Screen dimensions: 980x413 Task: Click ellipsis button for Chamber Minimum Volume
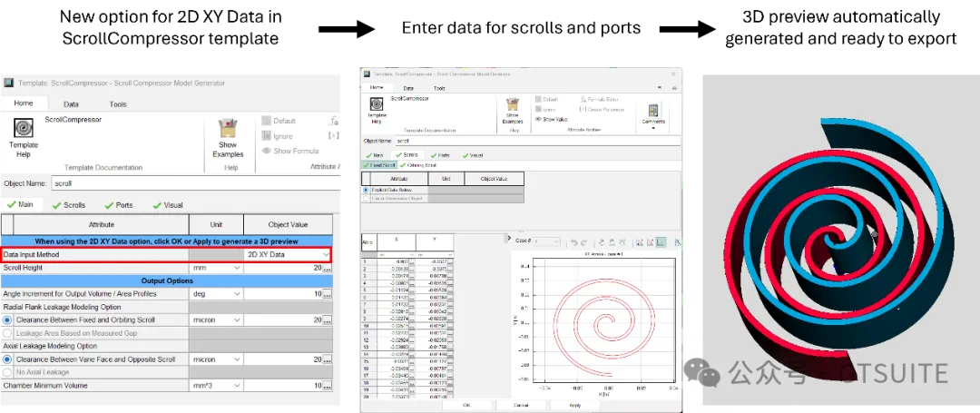click(x=328, y=386)
